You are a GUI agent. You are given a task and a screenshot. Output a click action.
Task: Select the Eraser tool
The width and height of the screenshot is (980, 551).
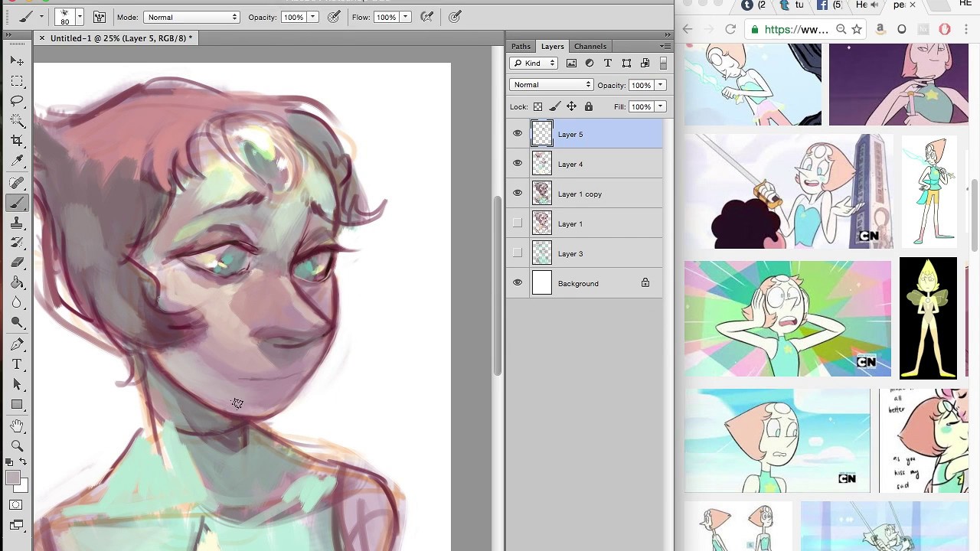tap(17, 262)
